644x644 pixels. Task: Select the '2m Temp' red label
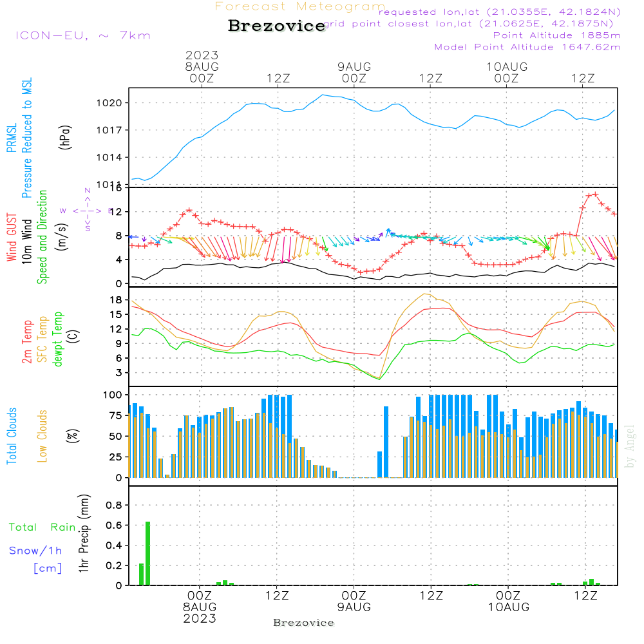pos(26,342)
